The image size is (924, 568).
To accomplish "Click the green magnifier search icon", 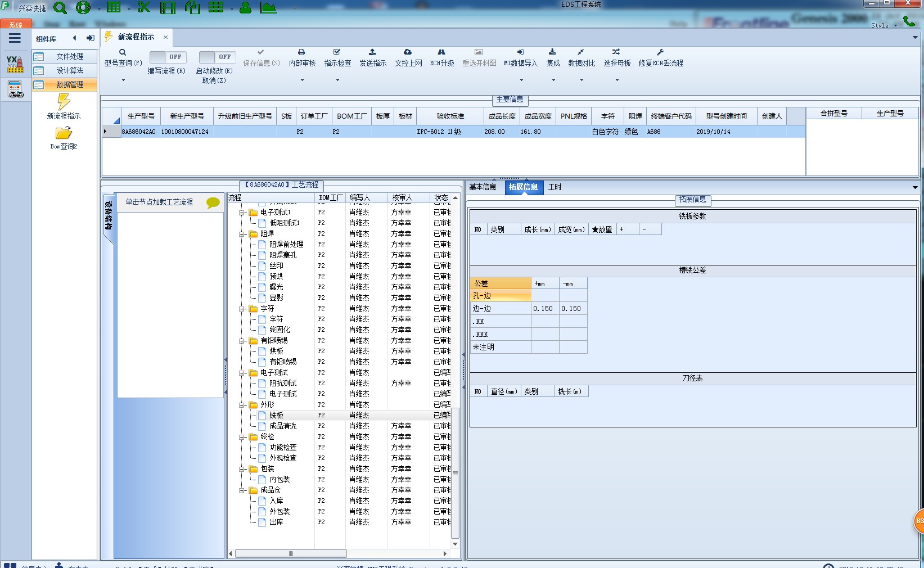I will pyautogui.click(x=60, y=8).
